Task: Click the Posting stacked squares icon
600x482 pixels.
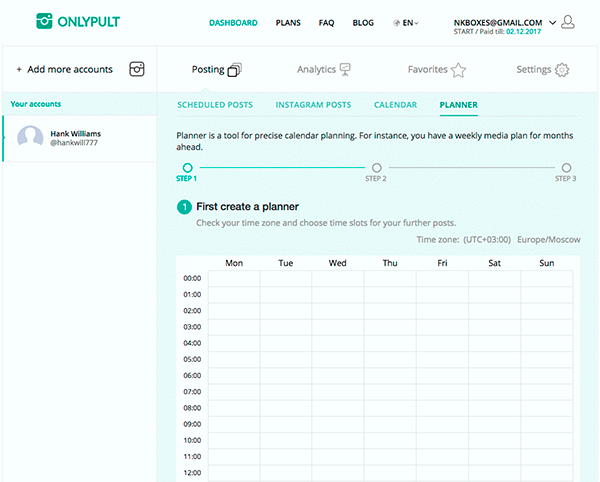Action: tap(235, 70)
